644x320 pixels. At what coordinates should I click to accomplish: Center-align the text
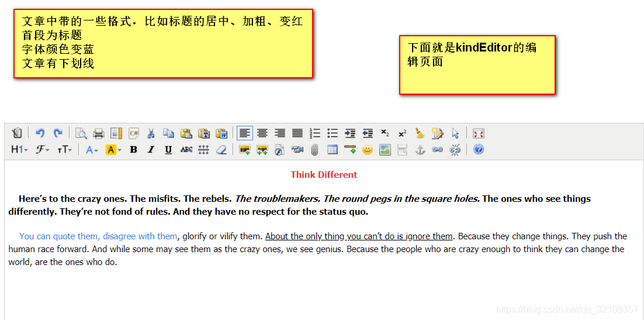click(x=262, y=133)
